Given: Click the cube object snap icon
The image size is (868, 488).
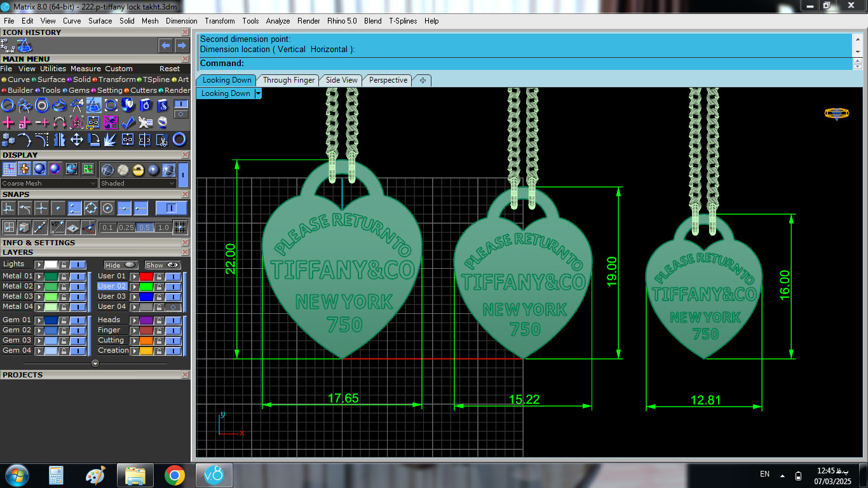Looking at the screenshot, I should [24, 227].
